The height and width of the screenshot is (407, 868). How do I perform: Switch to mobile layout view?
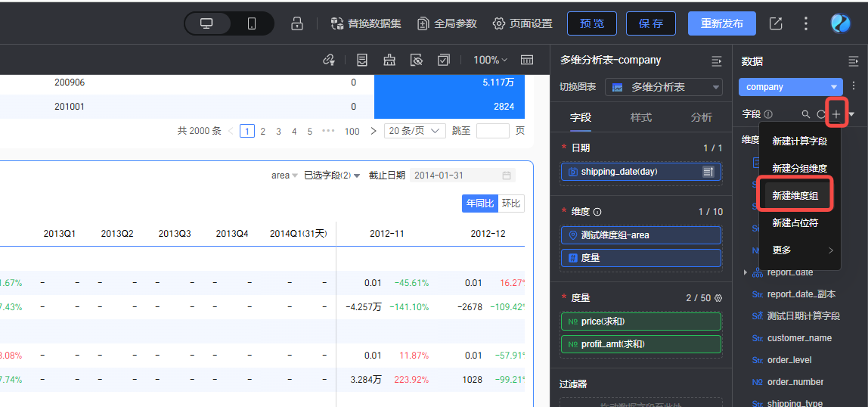click(252, 23)
